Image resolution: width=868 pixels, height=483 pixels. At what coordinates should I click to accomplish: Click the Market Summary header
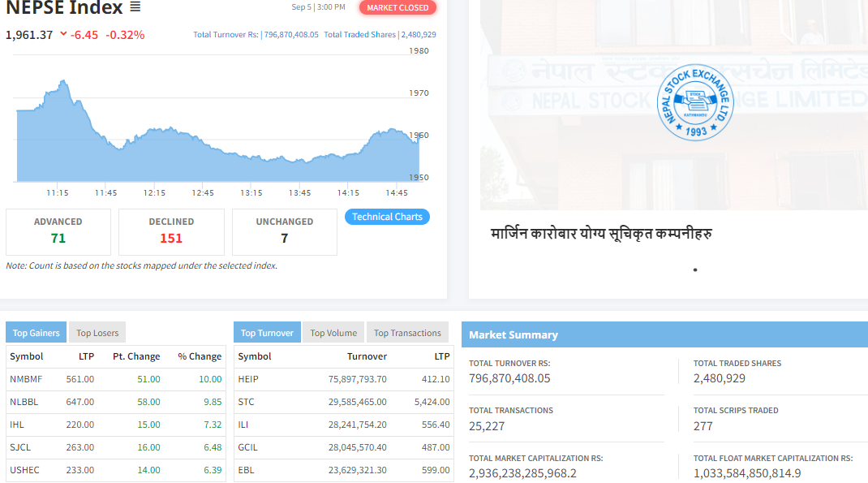click(x=665, y=334)
